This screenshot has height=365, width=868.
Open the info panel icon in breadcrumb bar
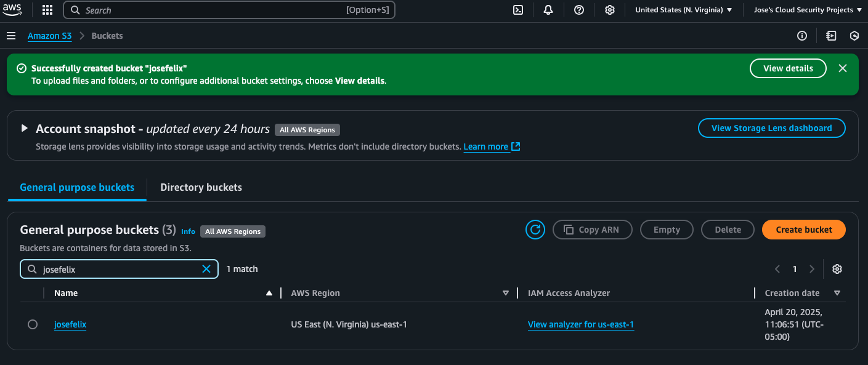coord(802,36)
